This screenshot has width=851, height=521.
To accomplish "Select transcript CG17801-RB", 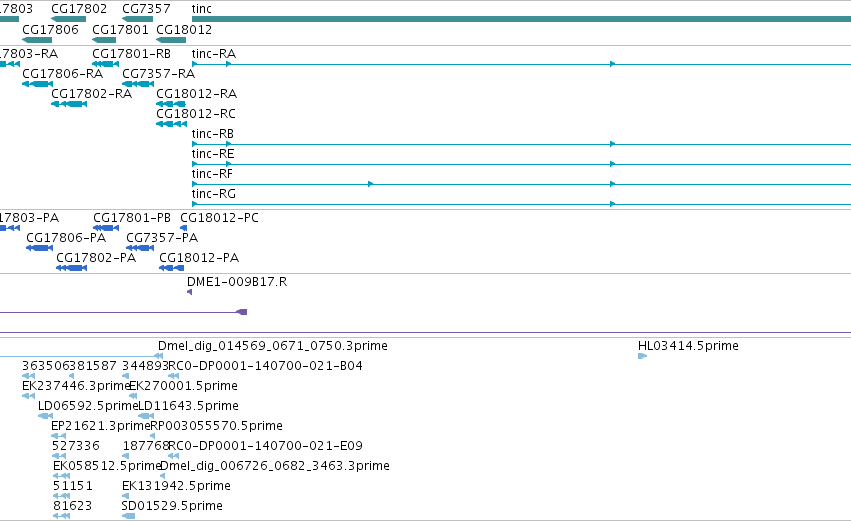I will point(131,54).
